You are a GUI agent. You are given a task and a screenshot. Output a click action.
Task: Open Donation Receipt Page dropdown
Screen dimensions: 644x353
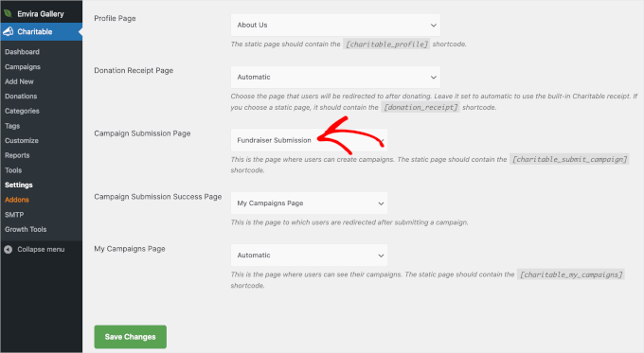coord(335,78)
